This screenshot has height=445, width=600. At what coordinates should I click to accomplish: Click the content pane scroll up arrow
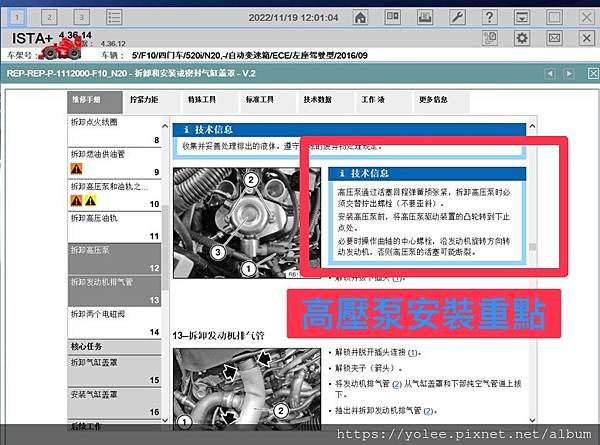[532, 126]
